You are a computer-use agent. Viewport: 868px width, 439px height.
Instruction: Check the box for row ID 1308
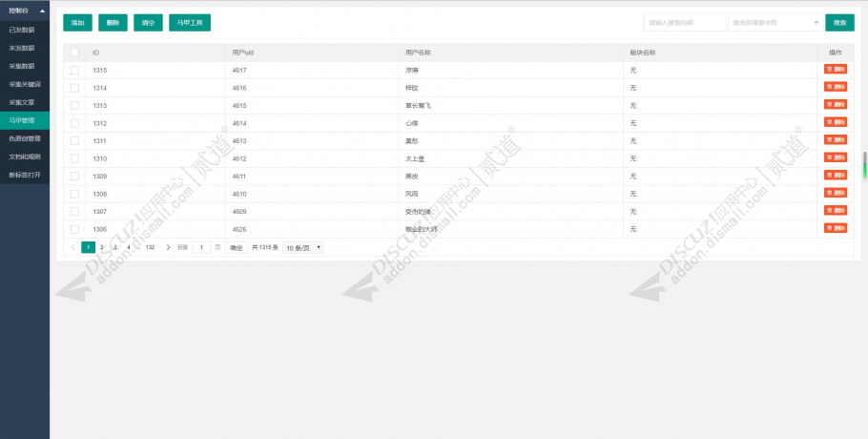(x=74, y=194)
